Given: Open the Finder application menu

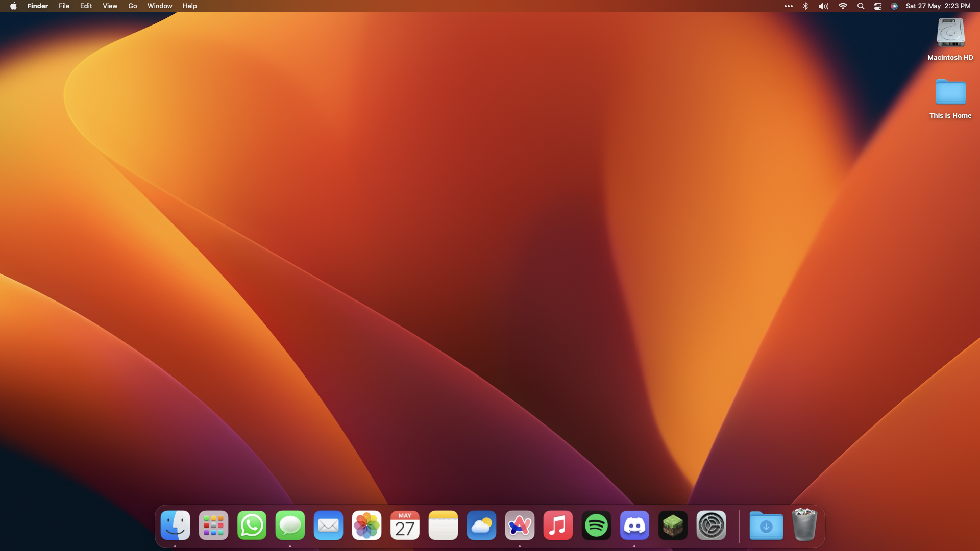Looking at the screenshot, I should coord(38,6).
